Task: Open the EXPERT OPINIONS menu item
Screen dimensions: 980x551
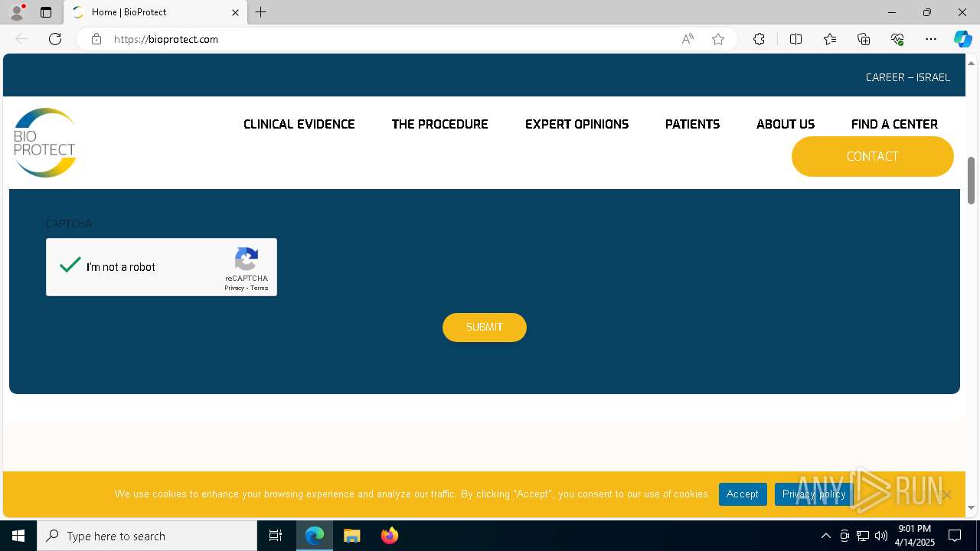Action: tap(577, 124)
